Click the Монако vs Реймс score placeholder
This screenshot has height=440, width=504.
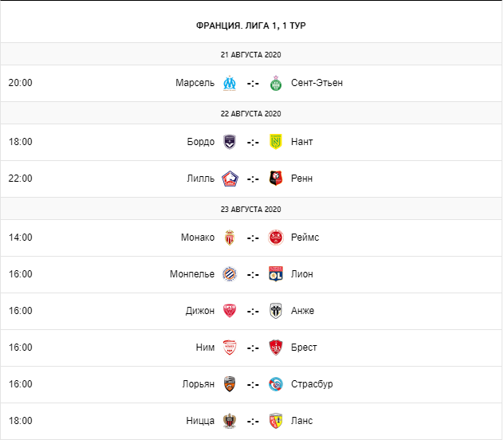[253, 238]
